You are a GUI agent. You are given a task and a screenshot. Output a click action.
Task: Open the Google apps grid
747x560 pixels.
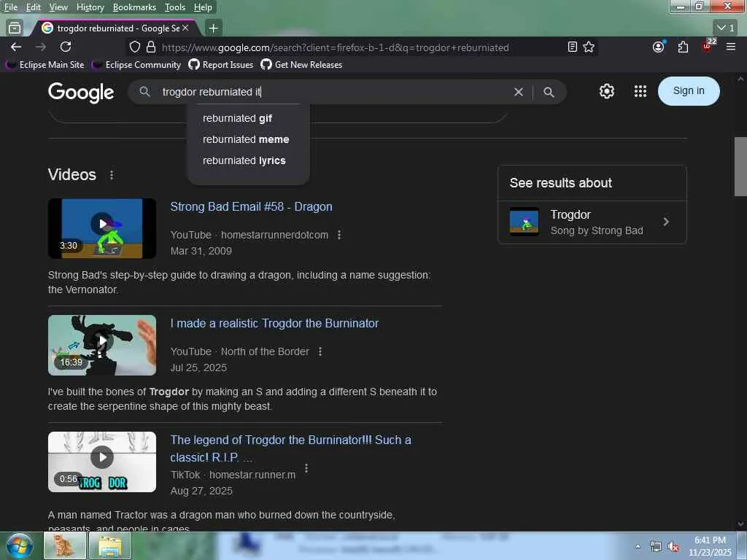[x=640, y=91]
